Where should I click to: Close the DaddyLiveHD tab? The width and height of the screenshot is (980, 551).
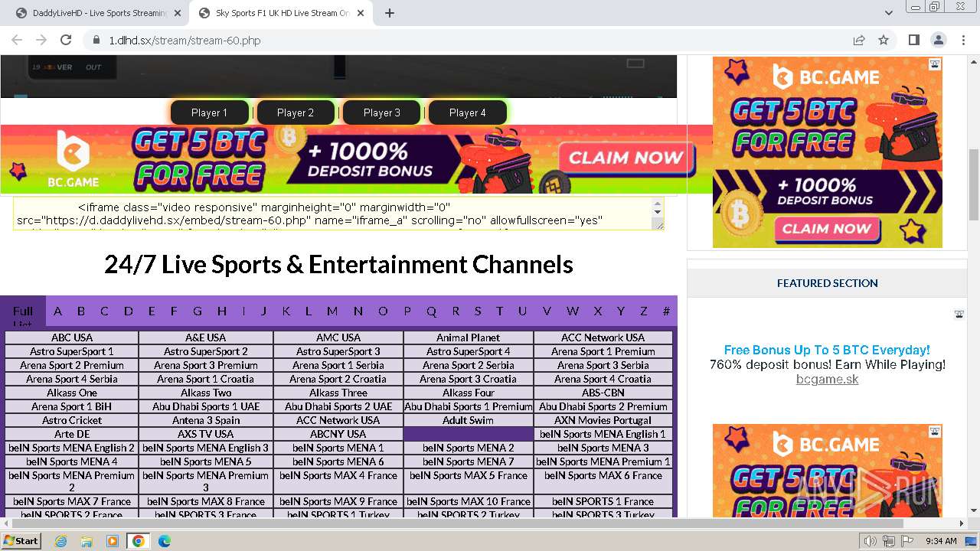(178, 13)
